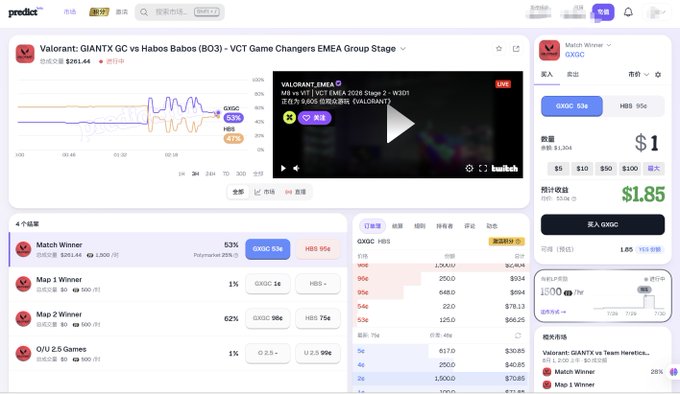
Task: Select the 24H chart range
Action: (x=210, y=173)
